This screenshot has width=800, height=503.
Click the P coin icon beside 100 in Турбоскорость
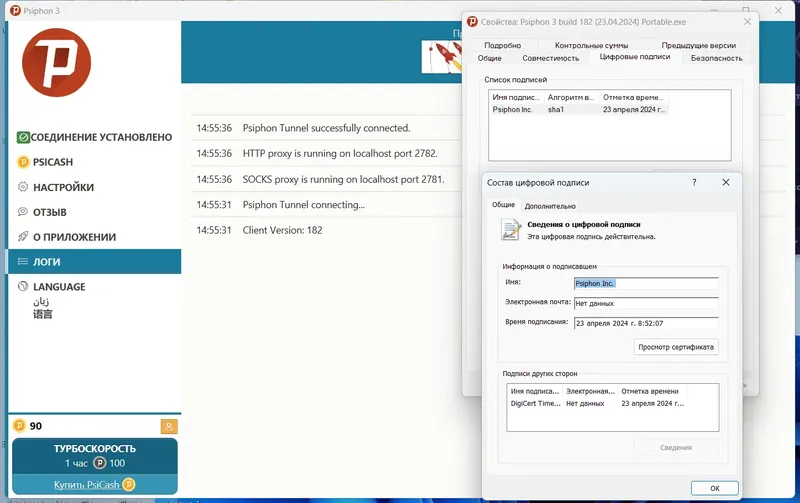[x=100, y=463]
